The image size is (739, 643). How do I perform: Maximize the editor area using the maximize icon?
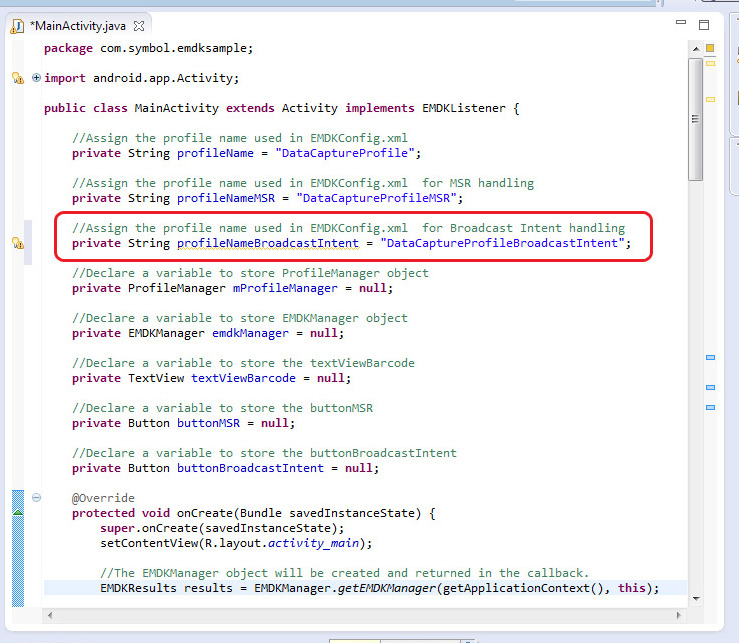pos(704,25)
